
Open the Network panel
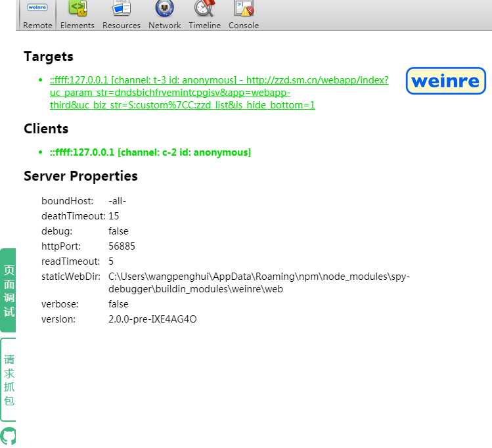click(x=164, y=15)
